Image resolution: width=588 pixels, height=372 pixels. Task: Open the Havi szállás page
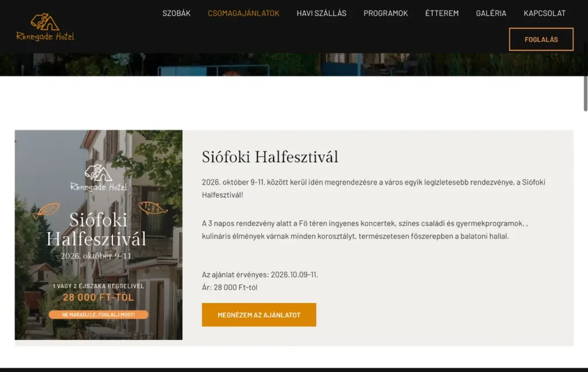click(x=322, y=13)
